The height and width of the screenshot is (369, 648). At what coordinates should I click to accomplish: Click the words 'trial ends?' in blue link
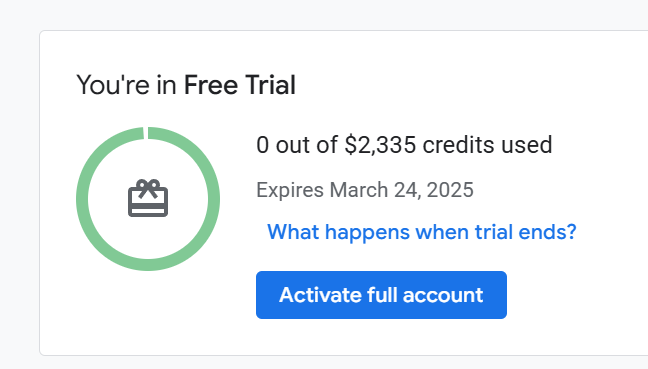click(525, 232)
